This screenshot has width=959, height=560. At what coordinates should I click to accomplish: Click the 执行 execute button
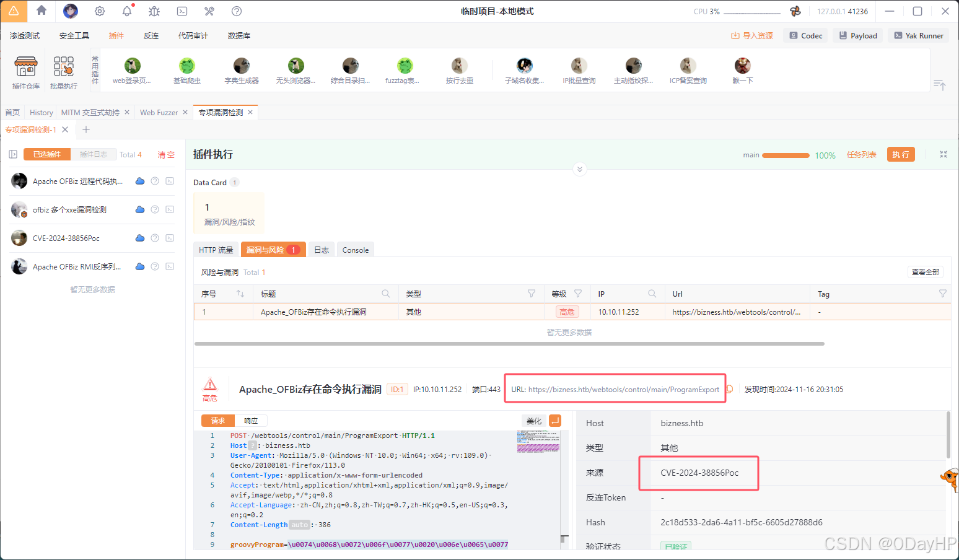pyautogui.click(x=901, y=154)
